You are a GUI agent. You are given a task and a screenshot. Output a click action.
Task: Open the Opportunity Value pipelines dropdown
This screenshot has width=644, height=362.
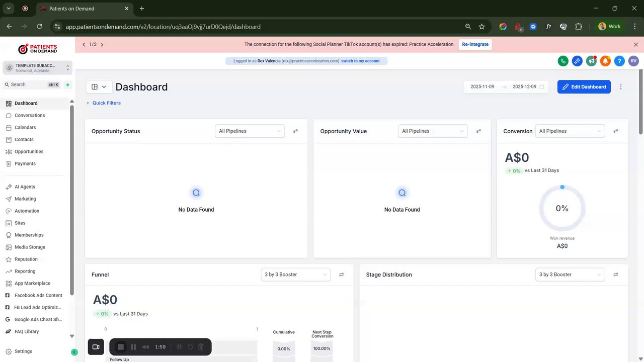(x=433, y=131)
